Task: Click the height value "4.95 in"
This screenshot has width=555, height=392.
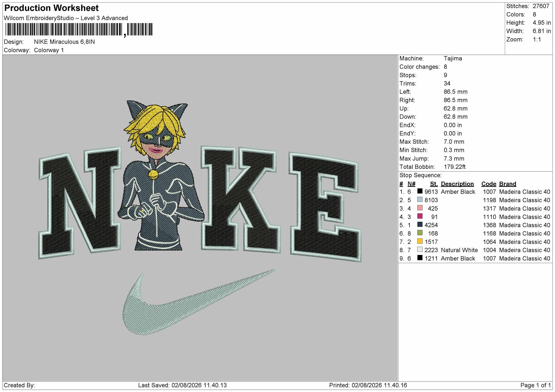Action: pos(542,23)
